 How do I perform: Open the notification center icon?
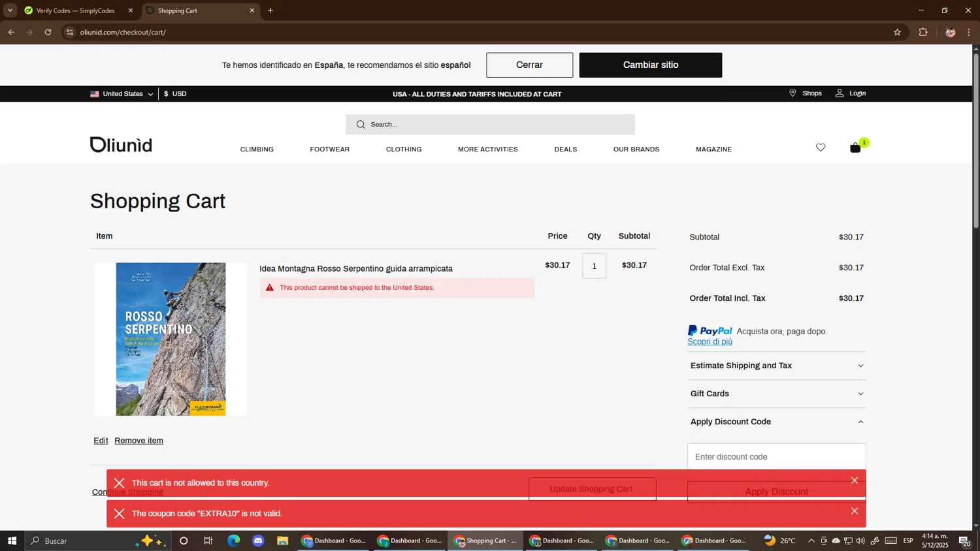click(964, 541)
